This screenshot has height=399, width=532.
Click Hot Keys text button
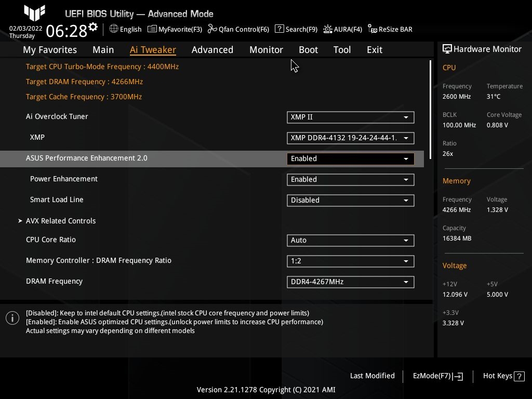coord(497,376)
